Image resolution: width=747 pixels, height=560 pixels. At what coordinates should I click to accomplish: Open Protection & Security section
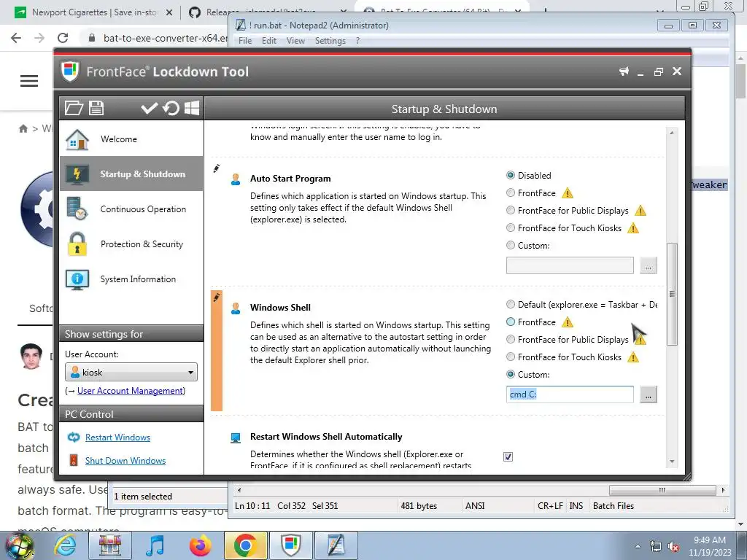[x=131, y=244]
